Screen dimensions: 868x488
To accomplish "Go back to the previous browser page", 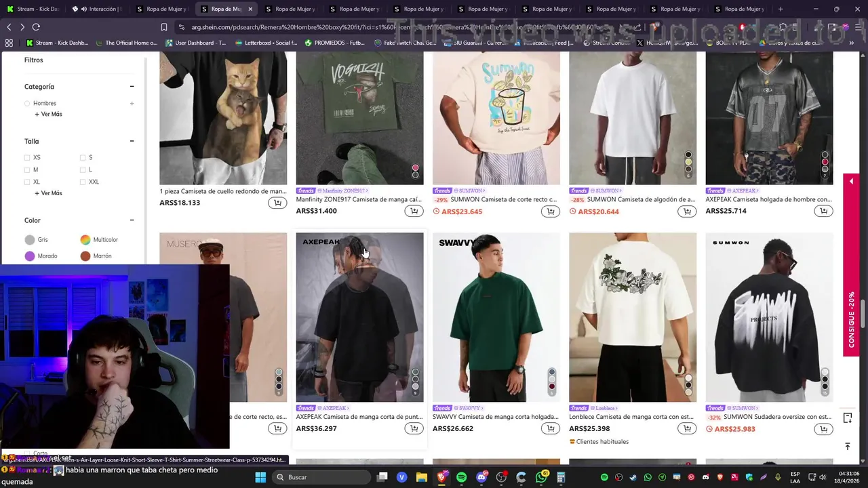I will tap(9, 27).
